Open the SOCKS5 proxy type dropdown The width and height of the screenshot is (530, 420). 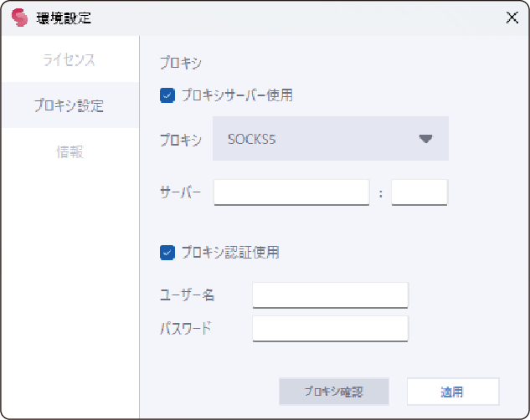pos(331,139)
